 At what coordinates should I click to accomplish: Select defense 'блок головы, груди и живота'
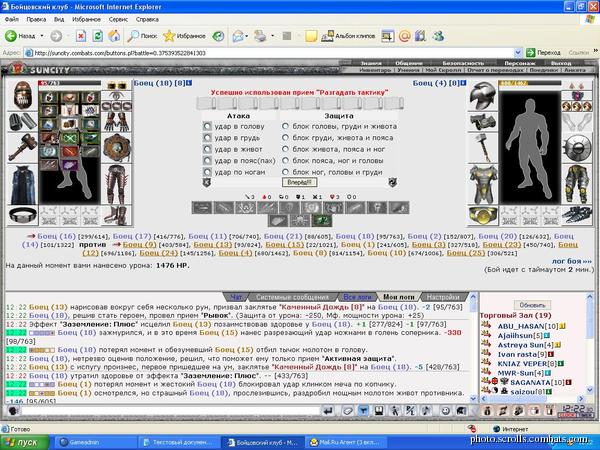pos(285,126)
